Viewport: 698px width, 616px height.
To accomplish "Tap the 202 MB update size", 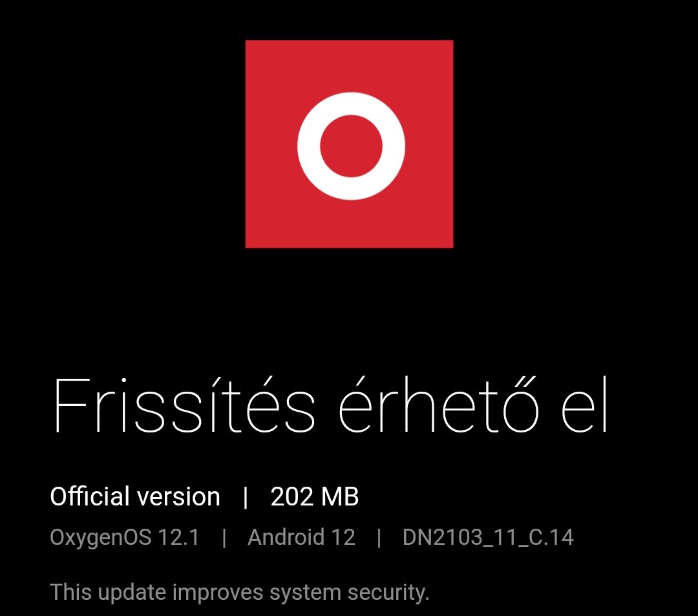I will pyautogui.click(x=314, y=496).
